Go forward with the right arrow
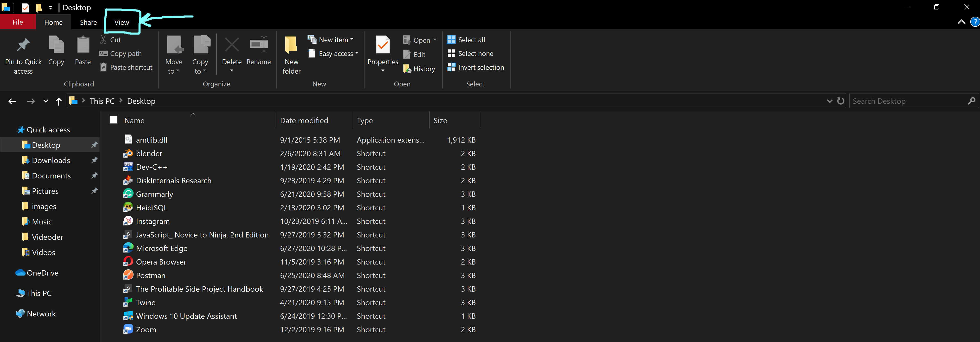This screenshot has height=342, width=980. (31, 101)
